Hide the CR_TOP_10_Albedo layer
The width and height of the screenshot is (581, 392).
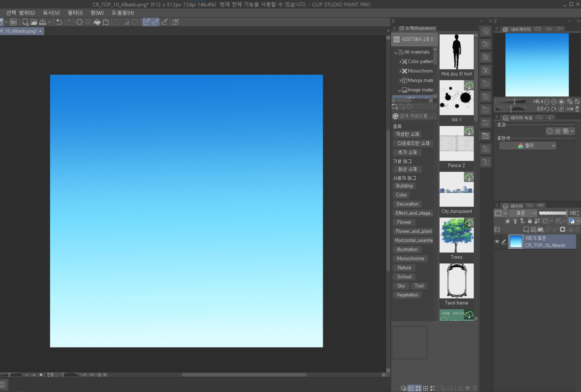click(497, 242)
